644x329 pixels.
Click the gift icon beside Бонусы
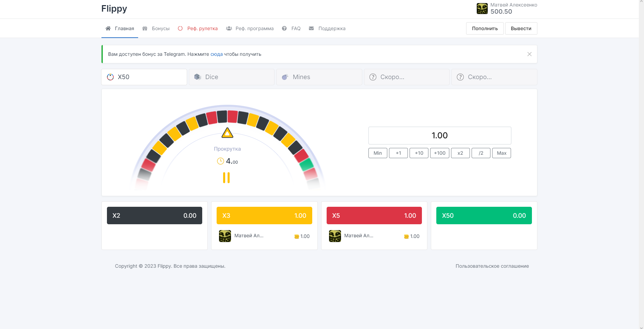coord(145,28)
